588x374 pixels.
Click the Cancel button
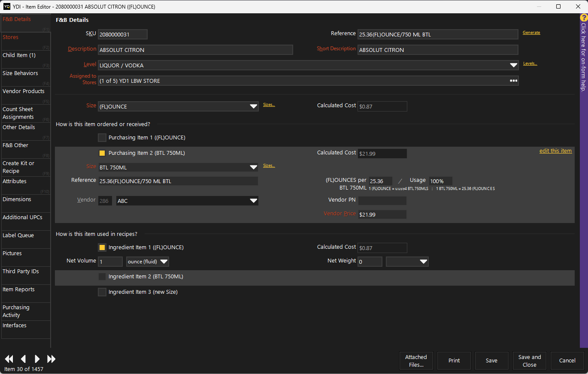[x=567, y=361]
